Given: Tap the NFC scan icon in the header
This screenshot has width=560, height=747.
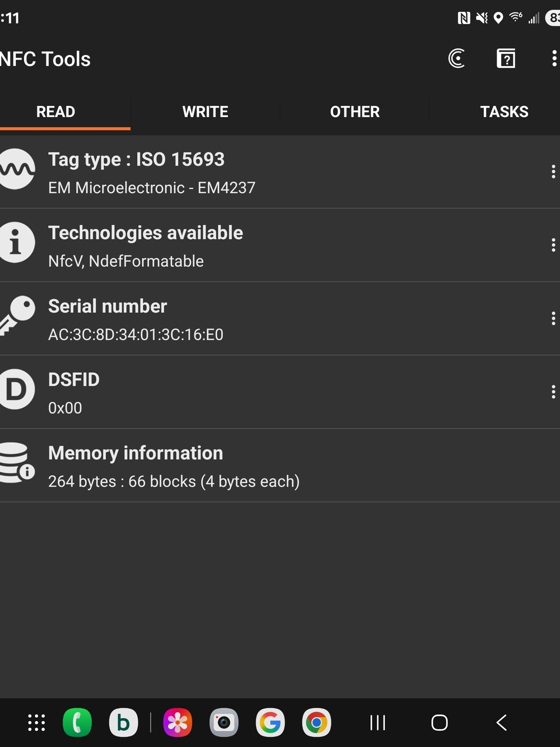Looking at the screenshot, I should (x=456, y=58).
